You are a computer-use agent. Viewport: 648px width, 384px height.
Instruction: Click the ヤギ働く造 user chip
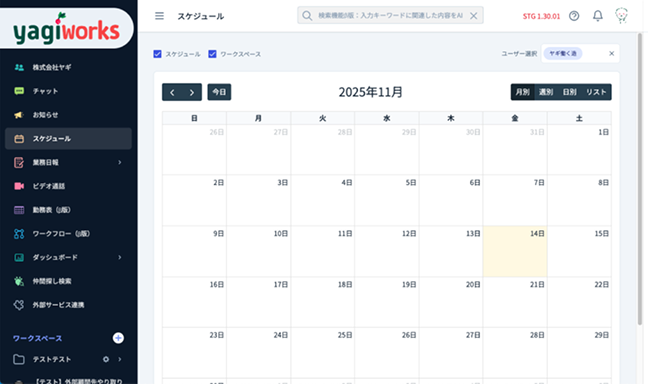coord(563,53)
